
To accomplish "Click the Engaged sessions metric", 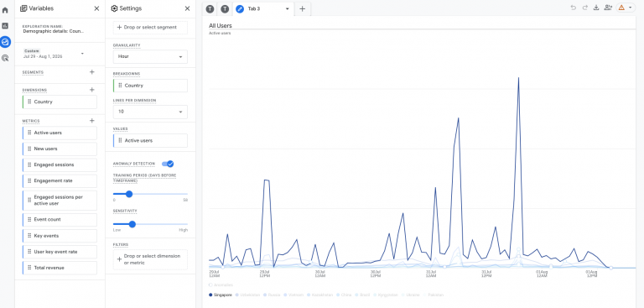I will click(x=60, y=164).
